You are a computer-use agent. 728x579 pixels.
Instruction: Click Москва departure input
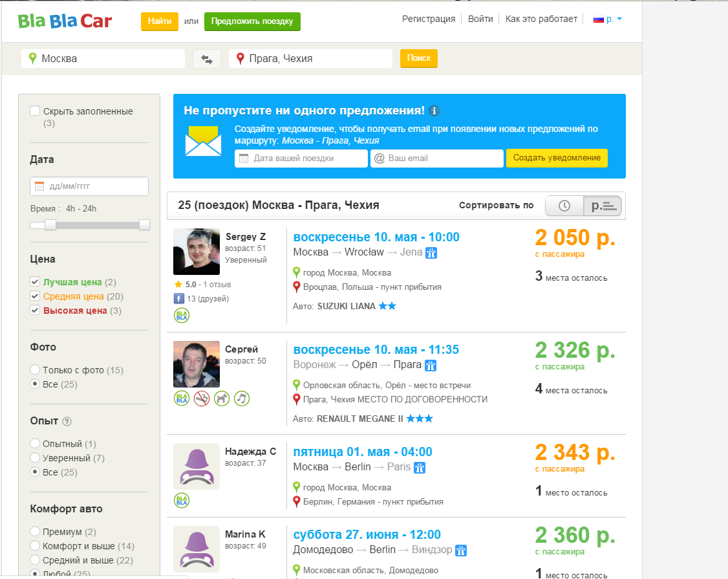pos(103,59)
